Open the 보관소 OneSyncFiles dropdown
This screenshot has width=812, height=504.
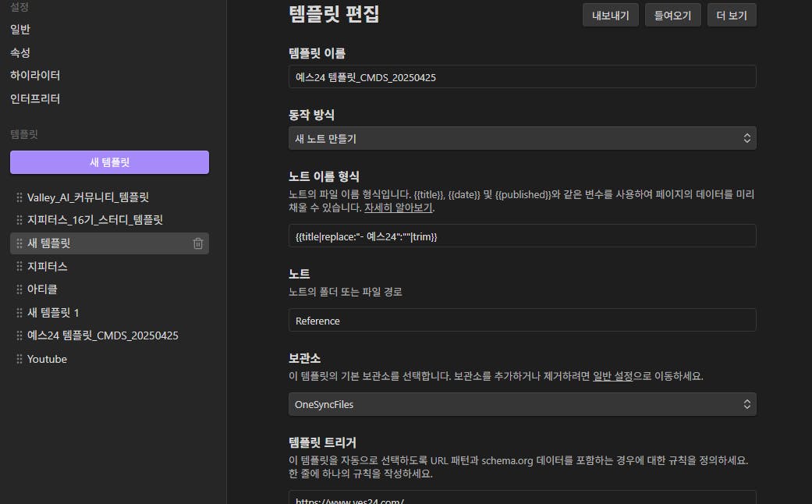pos(522,404)
